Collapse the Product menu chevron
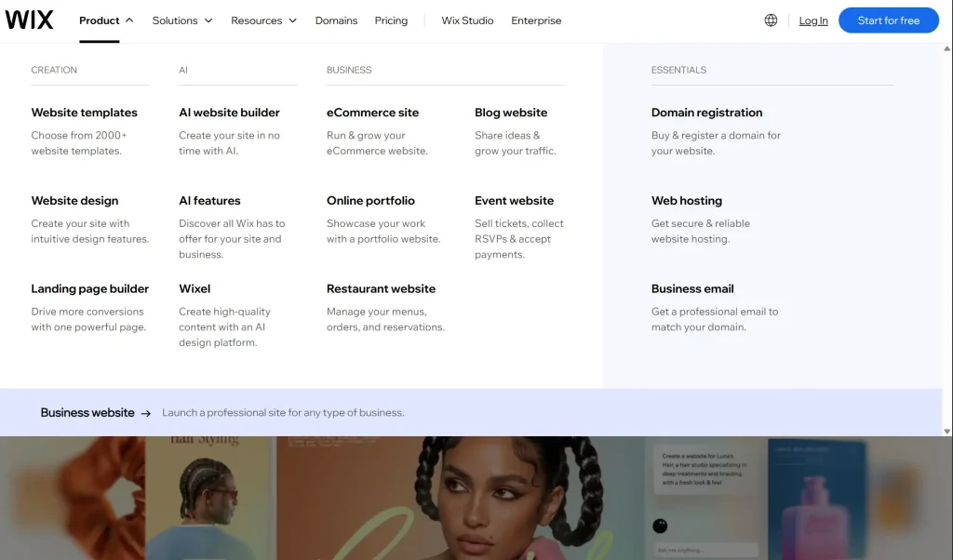This screenshot has height=560, width=953. [x=129, y=20]
